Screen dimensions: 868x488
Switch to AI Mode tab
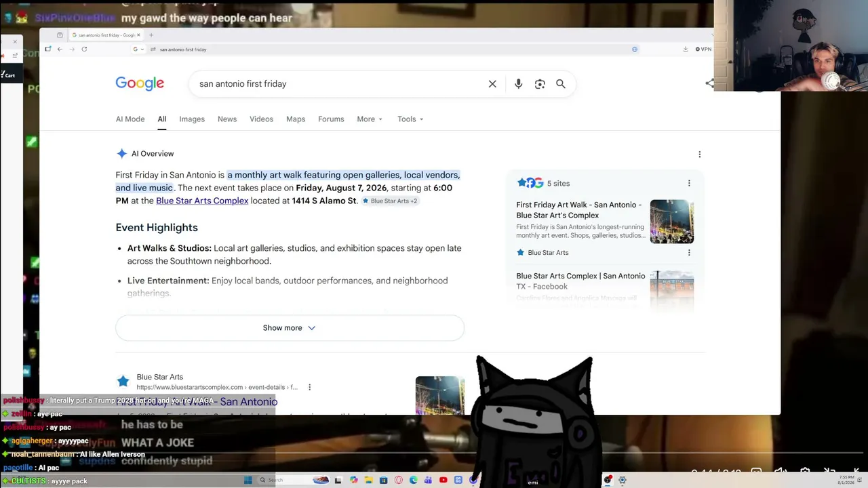(x=130, y=119)
